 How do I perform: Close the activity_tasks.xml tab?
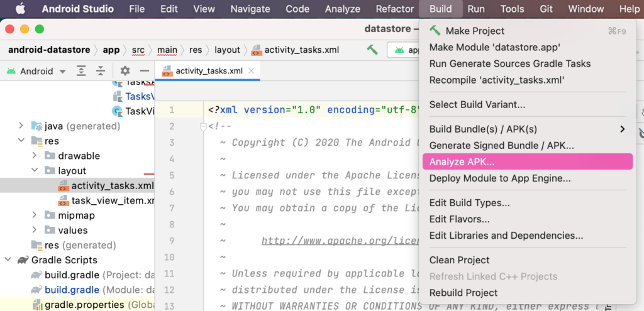(x=252, y=71)
